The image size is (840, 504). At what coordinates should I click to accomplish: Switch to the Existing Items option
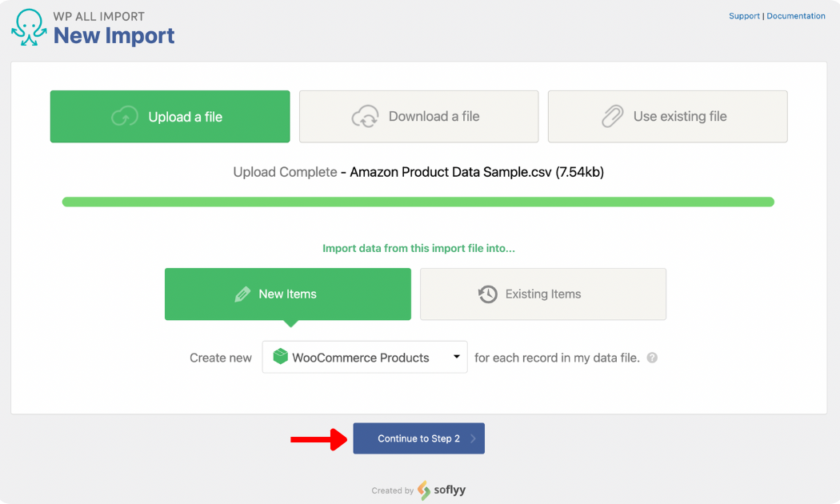543,294
